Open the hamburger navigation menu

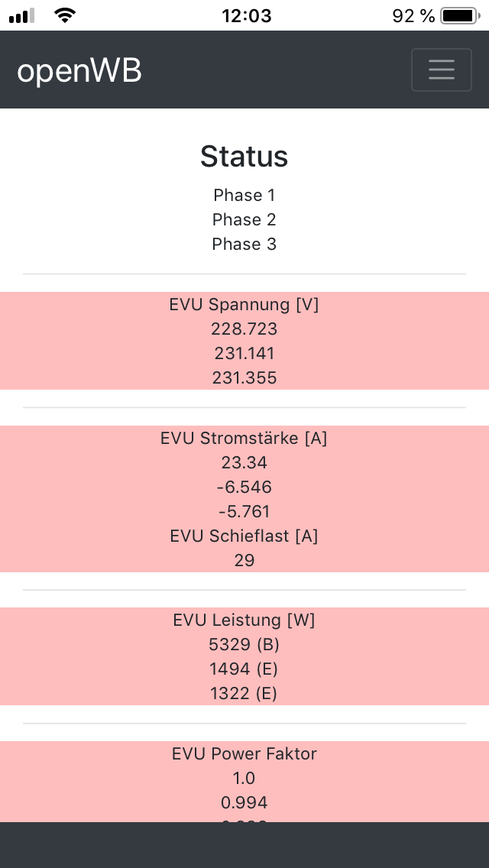pyautogui.click(x=441, y=70)
